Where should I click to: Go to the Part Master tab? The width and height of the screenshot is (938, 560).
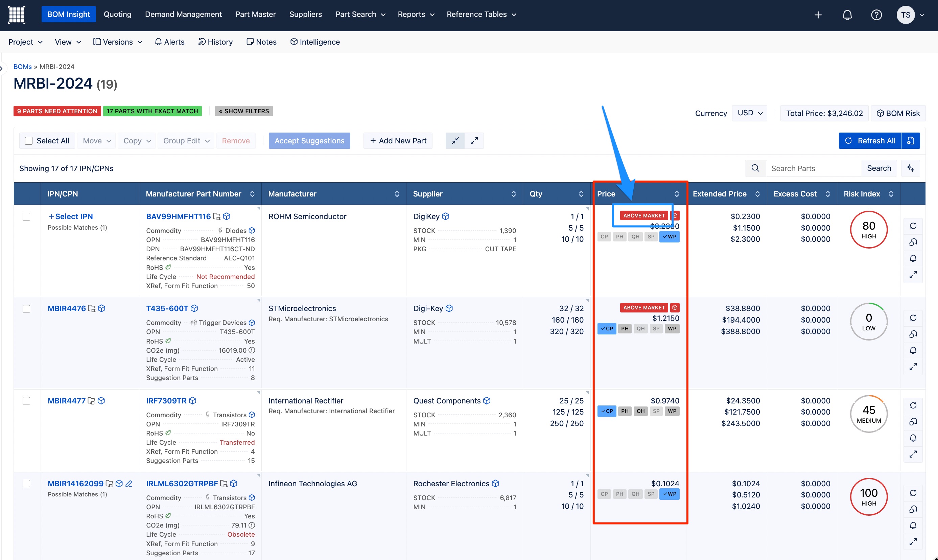point(255,14)
